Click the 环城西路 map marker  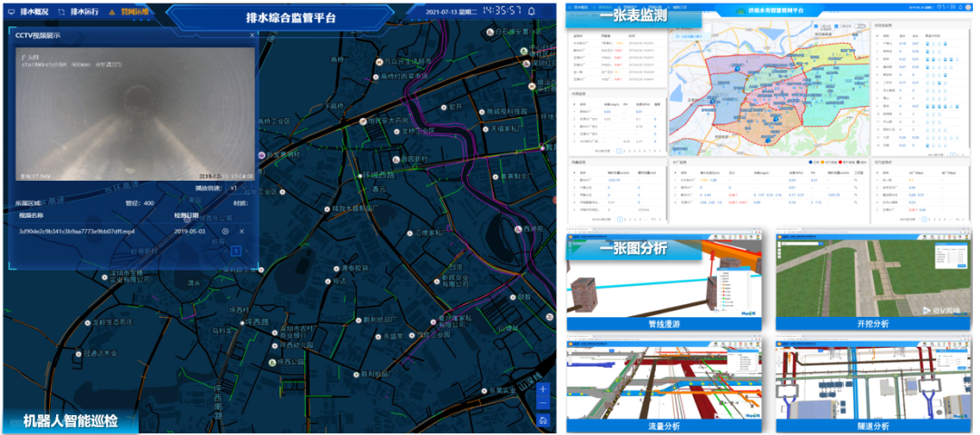(x=359, y=177)
